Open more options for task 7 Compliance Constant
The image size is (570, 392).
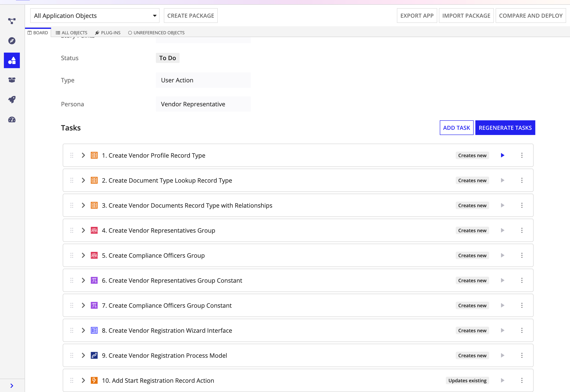coord(522,305)
